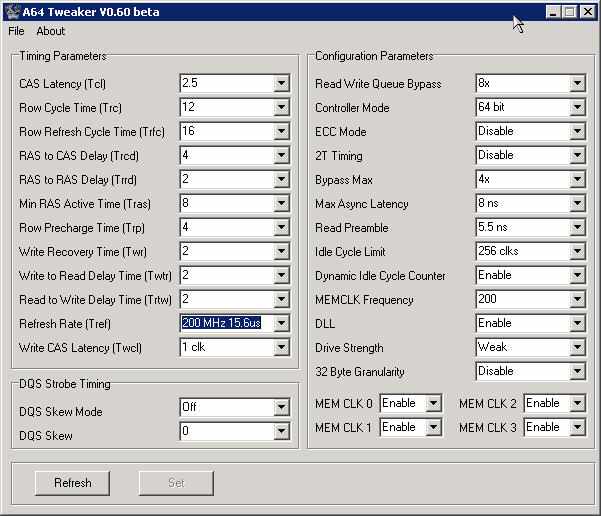Image resolution: width=601 pixels, height=516 pixels.
Task: Click the A64 Tweaker title bar icon
Action: pyautogui.click(x=13, y=12)
